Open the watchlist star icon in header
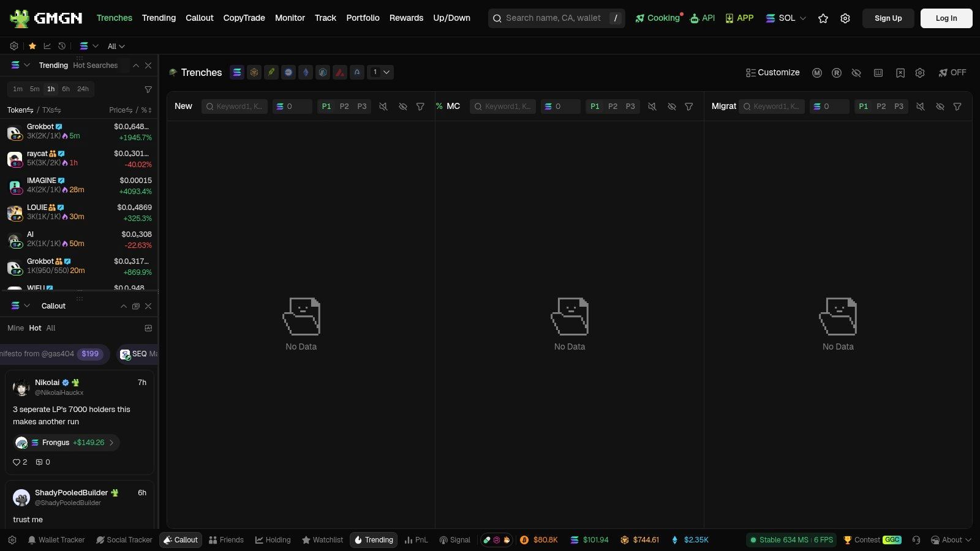 coord(823,18)
